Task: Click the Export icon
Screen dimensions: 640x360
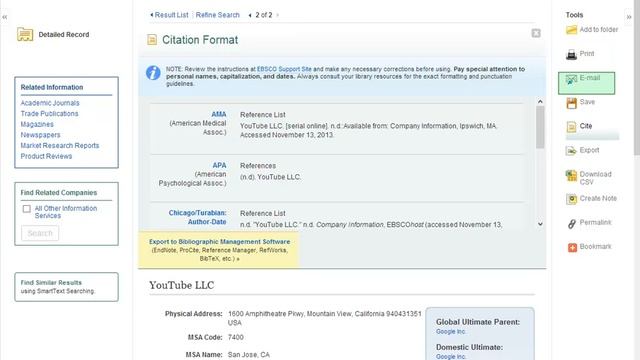Action: pyautogui.click(x=571, y=151)
